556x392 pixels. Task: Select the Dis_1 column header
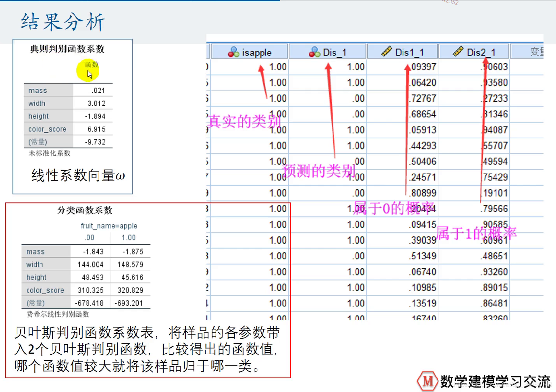point(328,52)
